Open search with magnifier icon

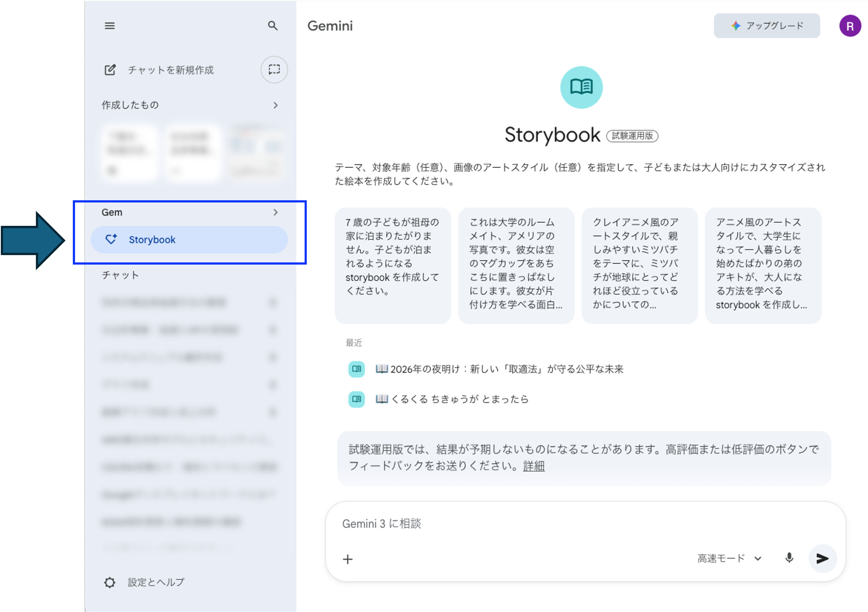point(273,26)
